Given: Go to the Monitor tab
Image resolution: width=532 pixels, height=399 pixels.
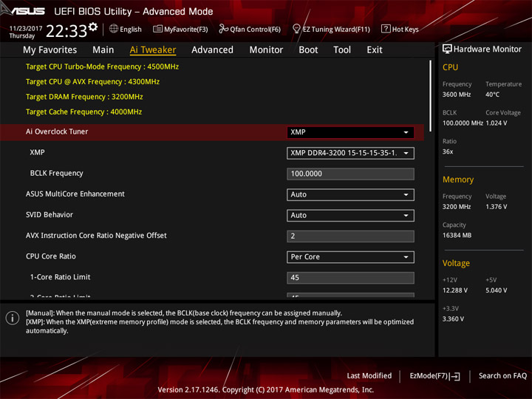Looking at the screenshot, I should coord(266,50).
